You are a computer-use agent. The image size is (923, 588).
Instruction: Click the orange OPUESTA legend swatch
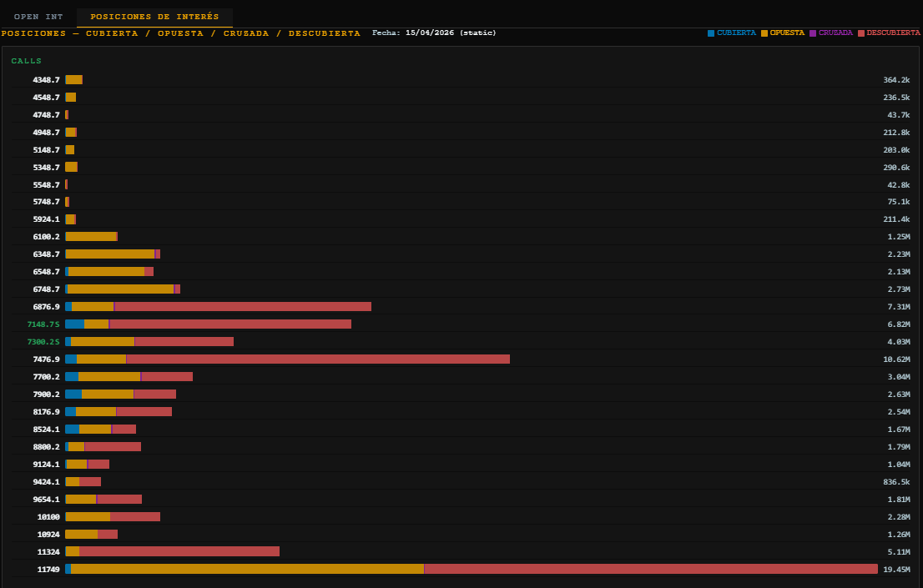[764, 33]
